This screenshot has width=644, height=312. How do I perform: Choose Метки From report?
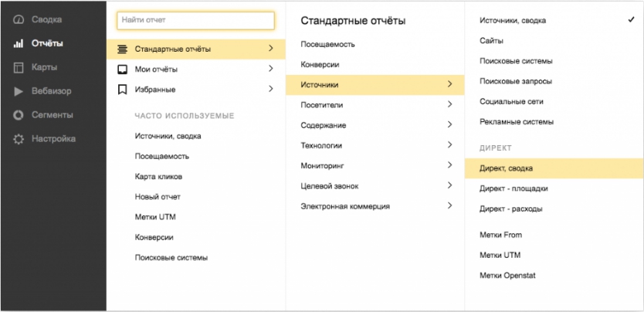tap(500, 236)
